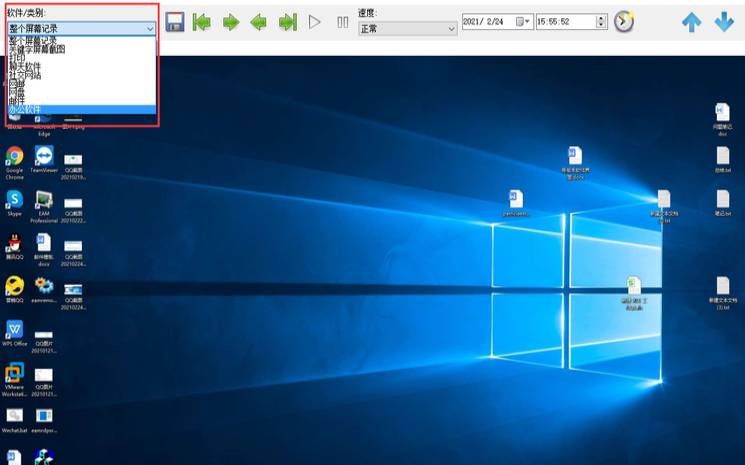This screenshot has width=745, height=465.
Task: Click the green right arrow button
Action: pyautogui.click(x=231, y=22)
